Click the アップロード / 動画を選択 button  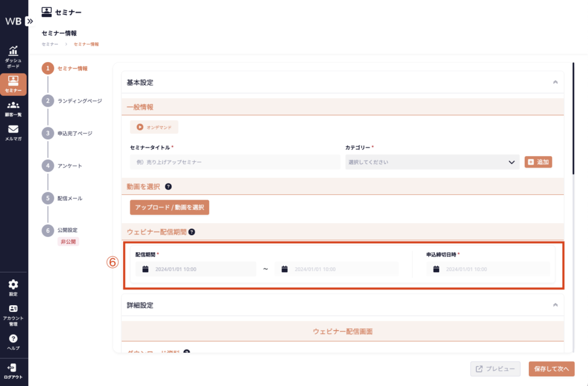(x=169, y=207)
